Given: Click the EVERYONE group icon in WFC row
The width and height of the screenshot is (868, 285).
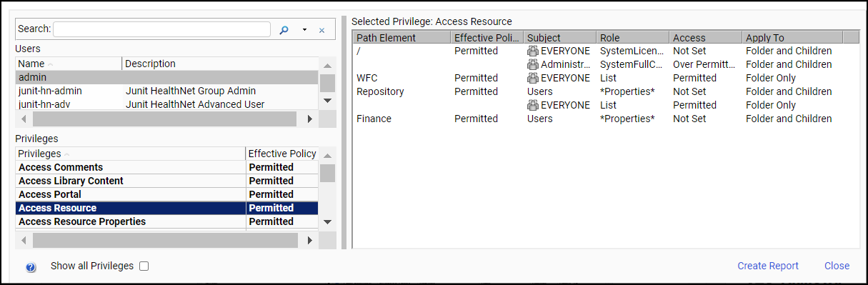Looking at the screenshot, I should (533, 78).
